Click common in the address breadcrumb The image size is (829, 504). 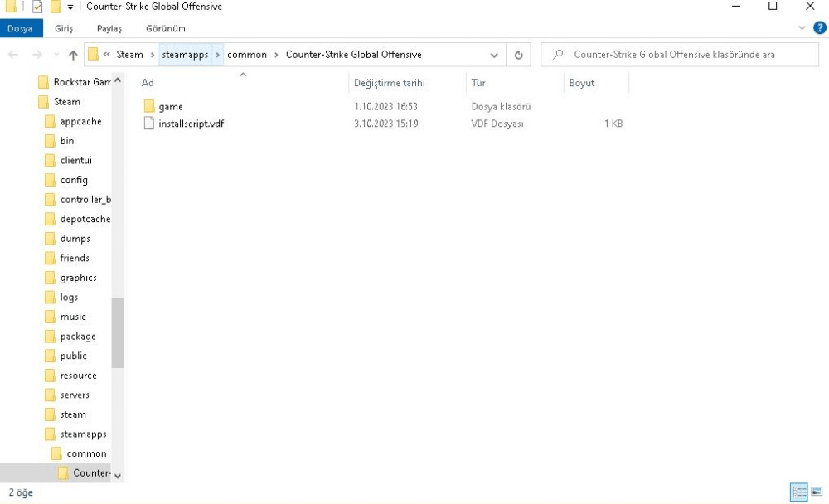(247, 55)
